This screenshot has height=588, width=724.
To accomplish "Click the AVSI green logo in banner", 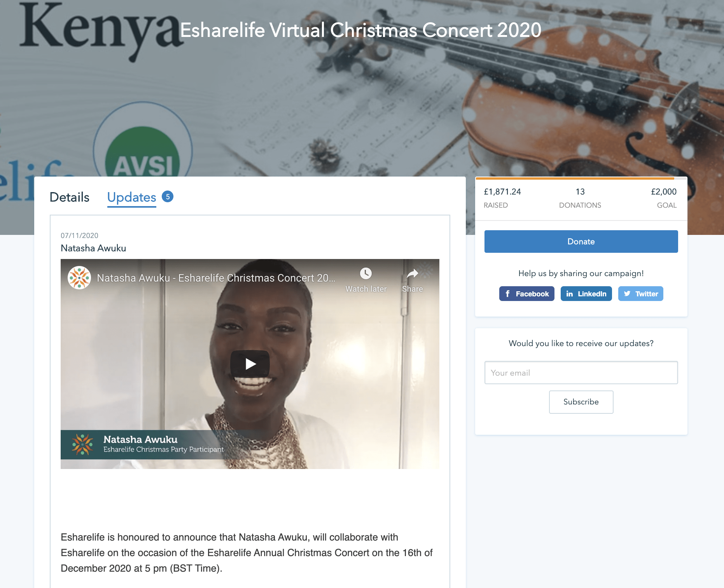I will pyautogui.click(x=143, y=154).
